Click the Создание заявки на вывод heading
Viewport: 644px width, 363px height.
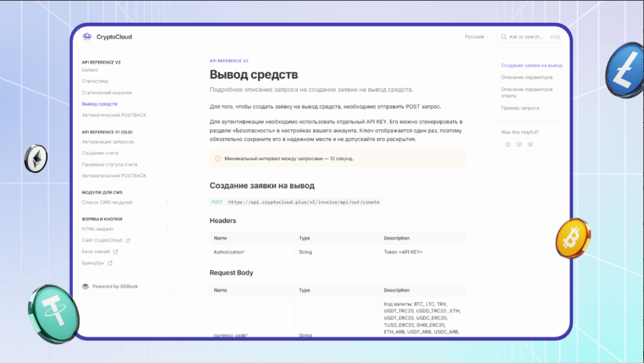click(262, 186)
